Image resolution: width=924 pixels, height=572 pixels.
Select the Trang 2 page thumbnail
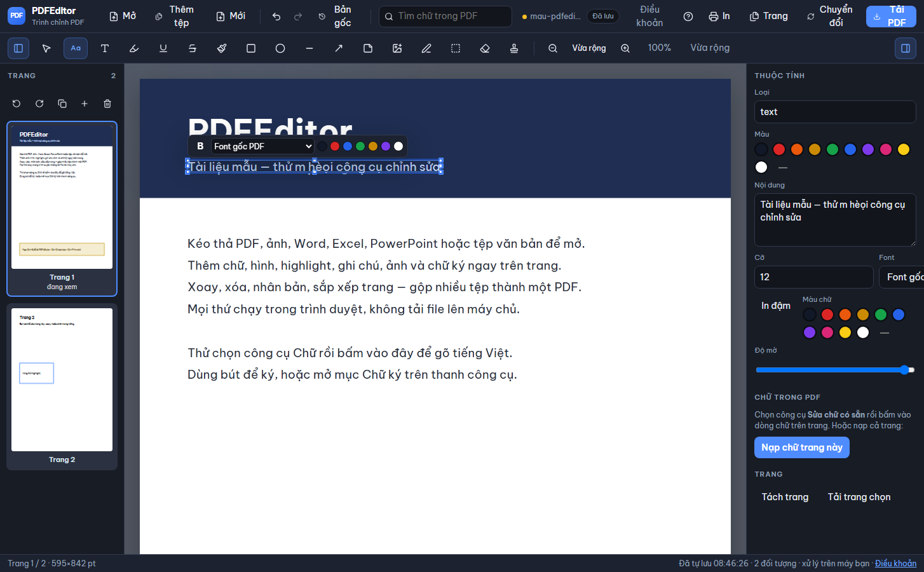pyautogui.click(x=62, y=387)
